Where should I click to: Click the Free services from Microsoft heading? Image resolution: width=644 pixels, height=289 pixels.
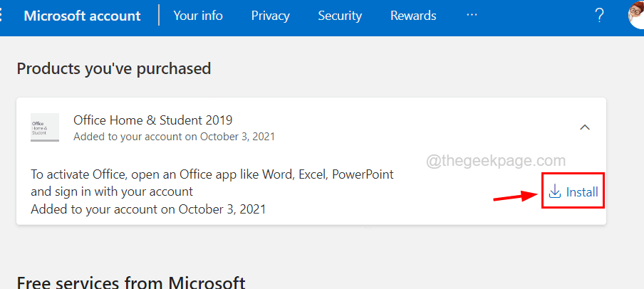tap(131, 283)
